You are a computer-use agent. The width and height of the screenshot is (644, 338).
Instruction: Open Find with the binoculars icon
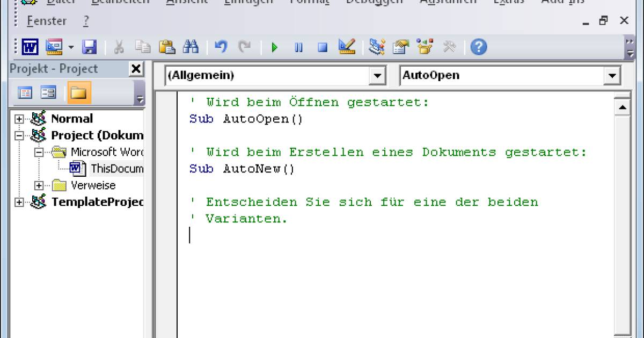[191, 48]
